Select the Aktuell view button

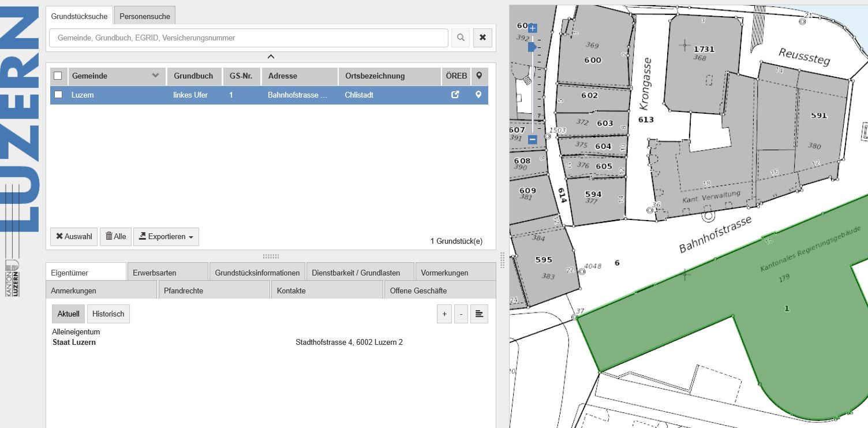tap(68, 314)
